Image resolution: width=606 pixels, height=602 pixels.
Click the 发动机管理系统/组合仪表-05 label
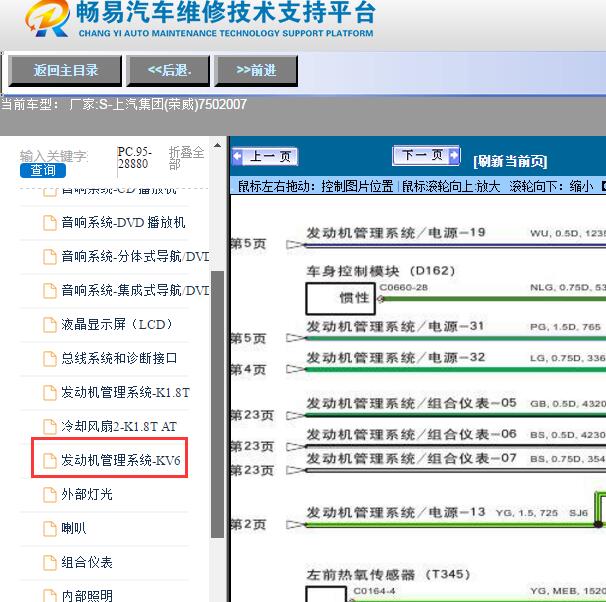[x=412, y=403]
